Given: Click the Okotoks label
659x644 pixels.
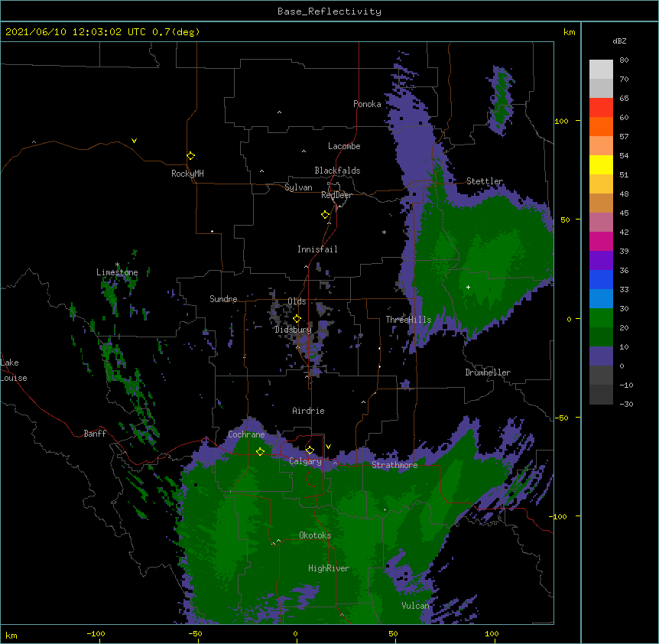Looking at the screenshot, I should (x=315, y=535).
